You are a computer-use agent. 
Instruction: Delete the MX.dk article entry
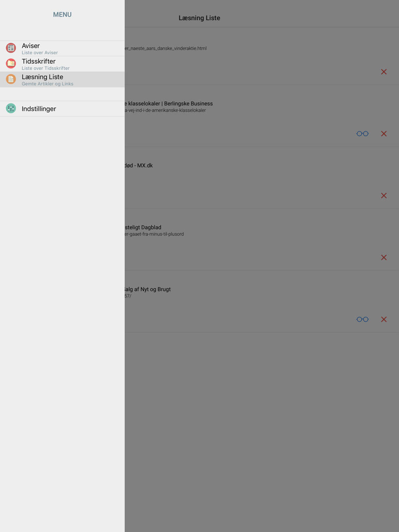click(x=384, y=195)
